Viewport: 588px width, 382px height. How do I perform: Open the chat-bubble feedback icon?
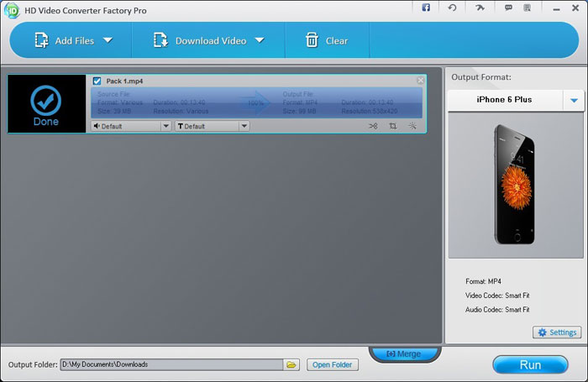coord(508,8)
